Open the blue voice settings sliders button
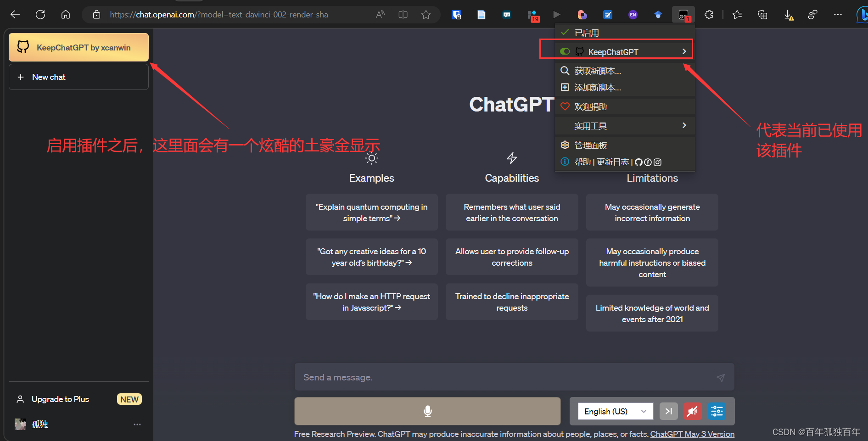 tap(717, 411)
